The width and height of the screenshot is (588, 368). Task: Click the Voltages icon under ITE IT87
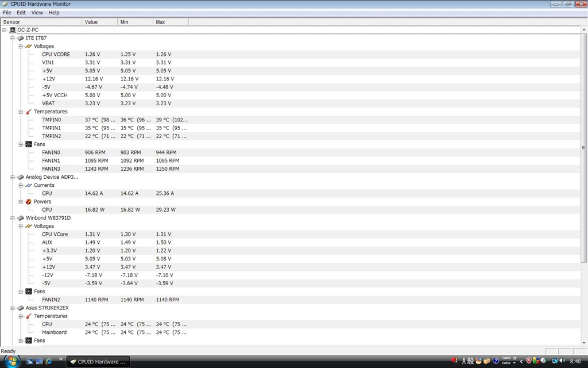(29, 46)
